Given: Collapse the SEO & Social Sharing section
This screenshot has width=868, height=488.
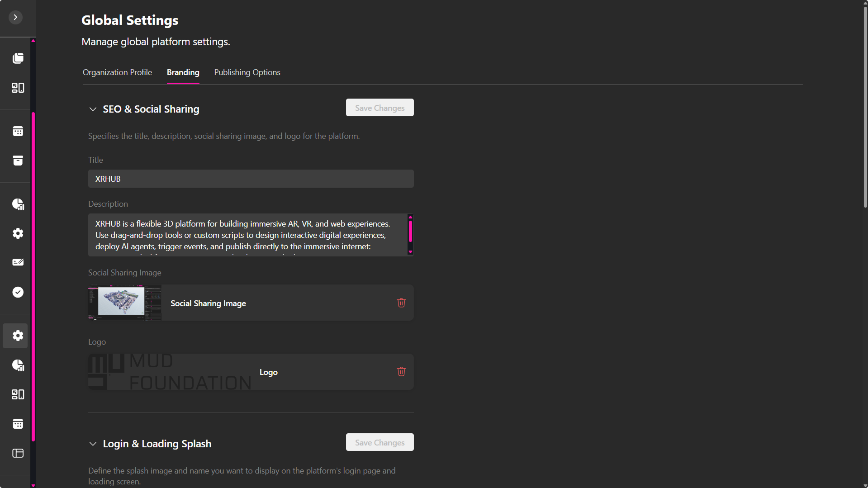Looking at the screenshot, I should pos(93,109).
